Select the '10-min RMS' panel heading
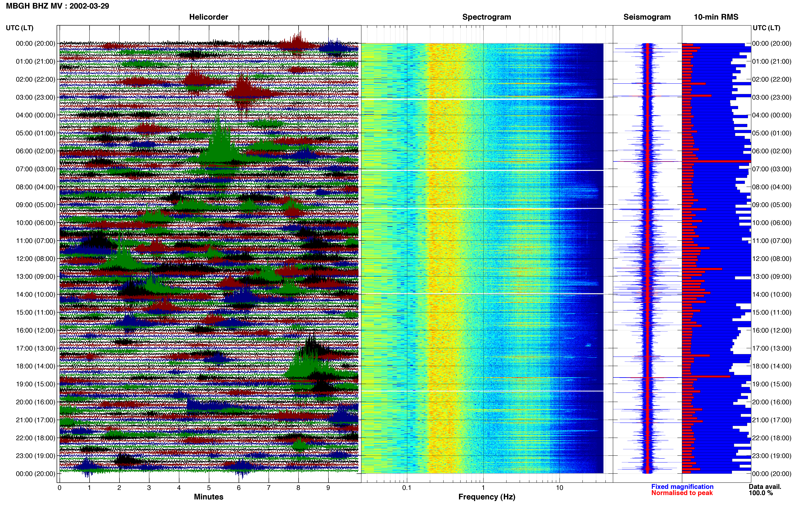 [716, 17]
